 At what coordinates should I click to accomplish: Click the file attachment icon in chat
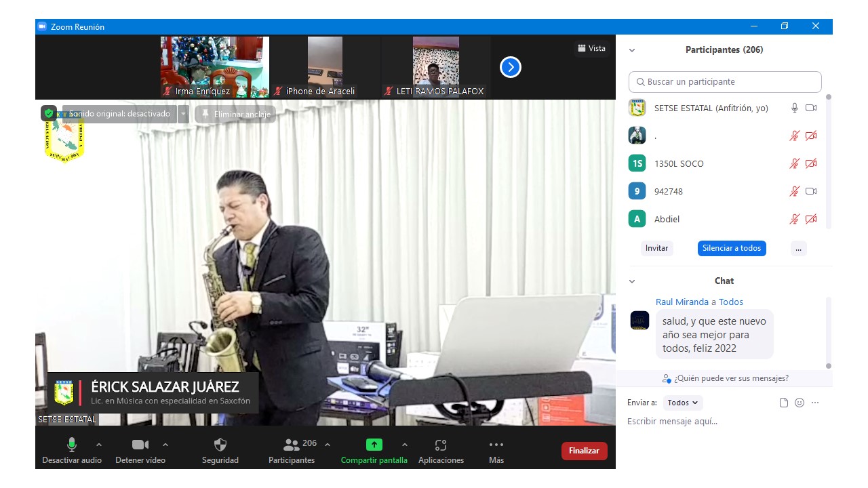coord(784,403)
